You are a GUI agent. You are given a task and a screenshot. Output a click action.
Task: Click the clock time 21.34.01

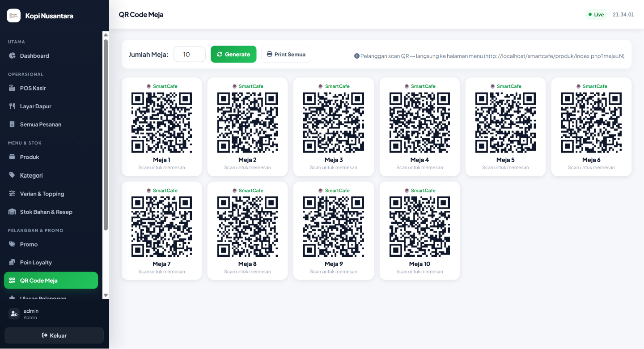pyautogui.click(x=623, y=15)
